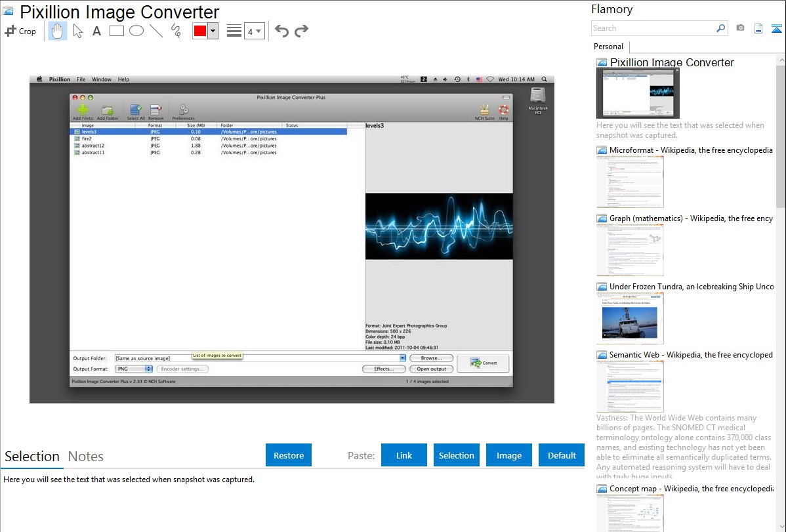Screen dimensions: 786x532
Task: Undo the last annotation
Action: point(281,31)
